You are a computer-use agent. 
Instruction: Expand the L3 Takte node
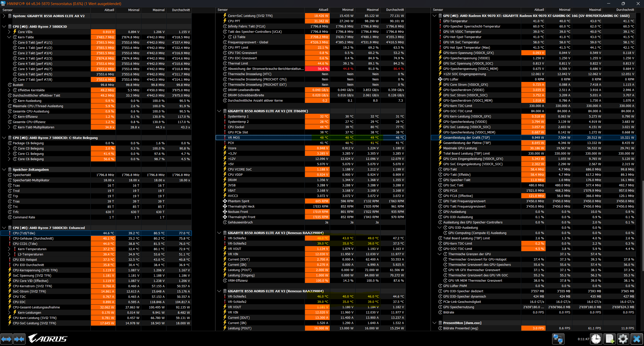(224, 37)
